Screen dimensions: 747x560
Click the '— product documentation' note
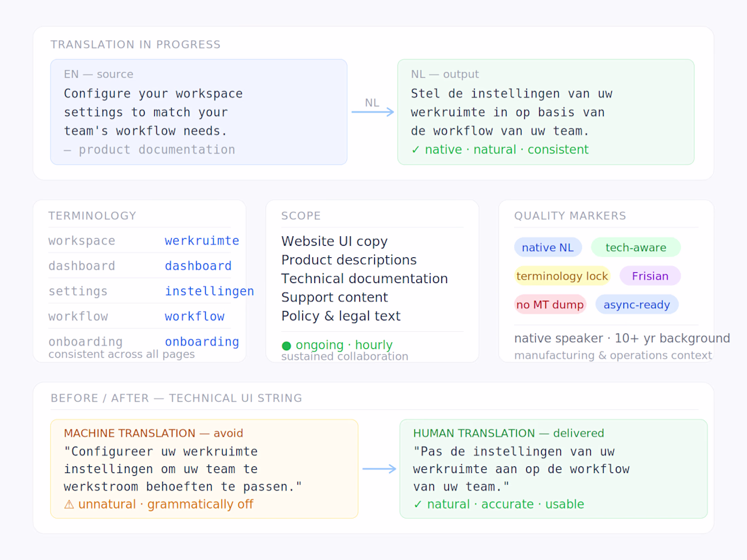click(x=149, y=150)
